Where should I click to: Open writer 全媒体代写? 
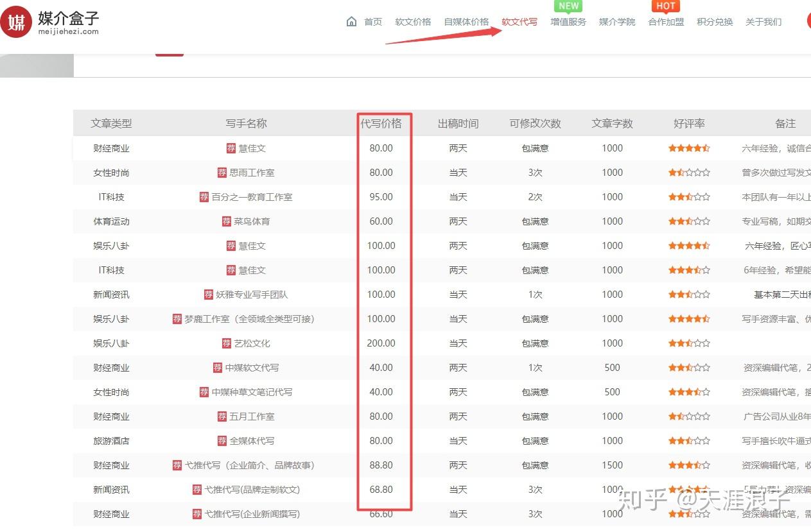252,441
